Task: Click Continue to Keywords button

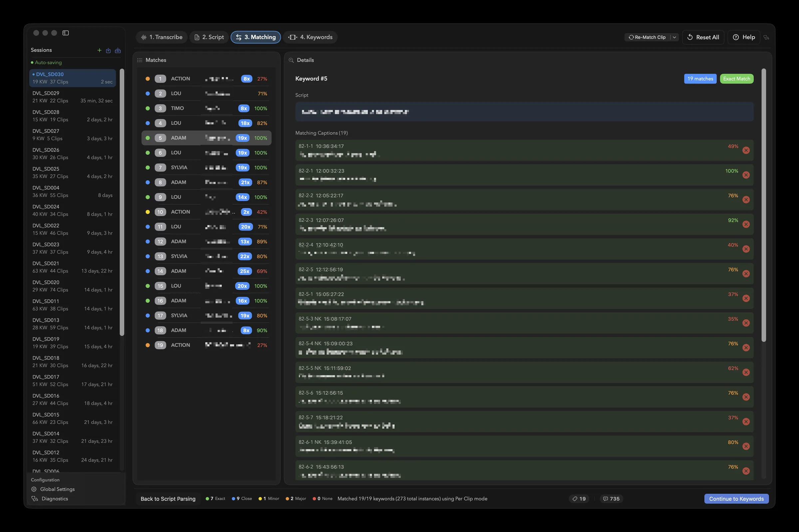Action: 736,499
